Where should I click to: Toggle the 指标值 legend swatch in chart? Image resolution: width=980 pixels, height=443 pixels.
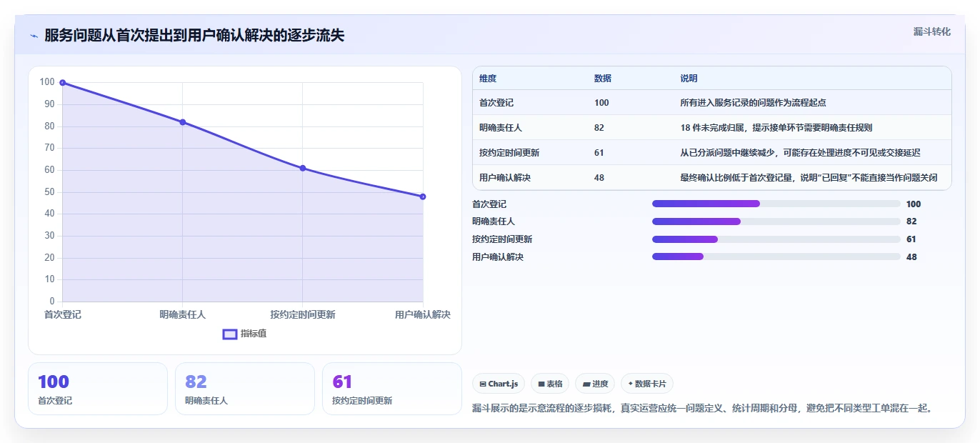[x=230, y=334]
